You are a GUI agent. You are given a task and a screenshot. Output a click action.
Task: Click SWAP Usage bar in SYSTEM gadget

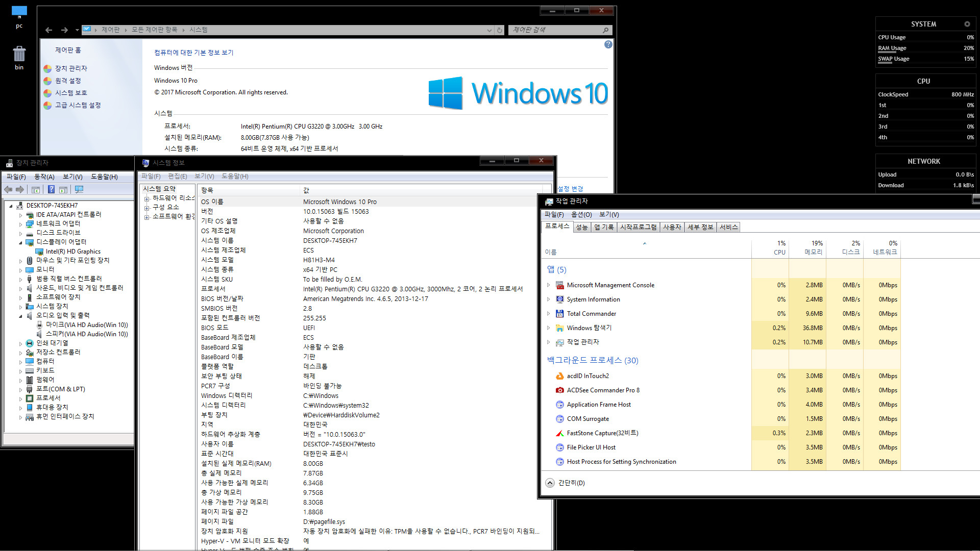pos(926,59)
